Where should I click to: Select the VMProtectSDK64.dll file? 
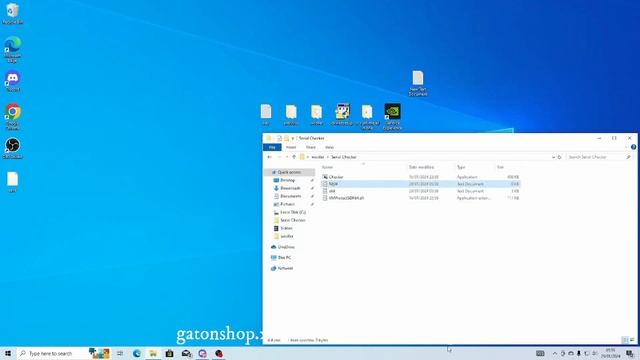(x=420, y=198)
